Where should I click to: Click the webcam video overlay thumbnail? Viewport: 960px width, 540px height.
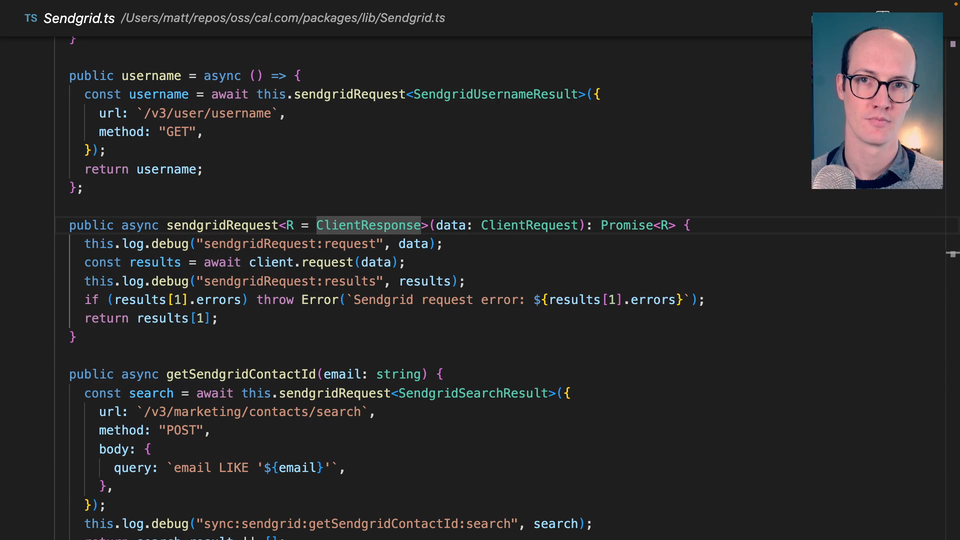pyautogui.click(x=876, y=100)
